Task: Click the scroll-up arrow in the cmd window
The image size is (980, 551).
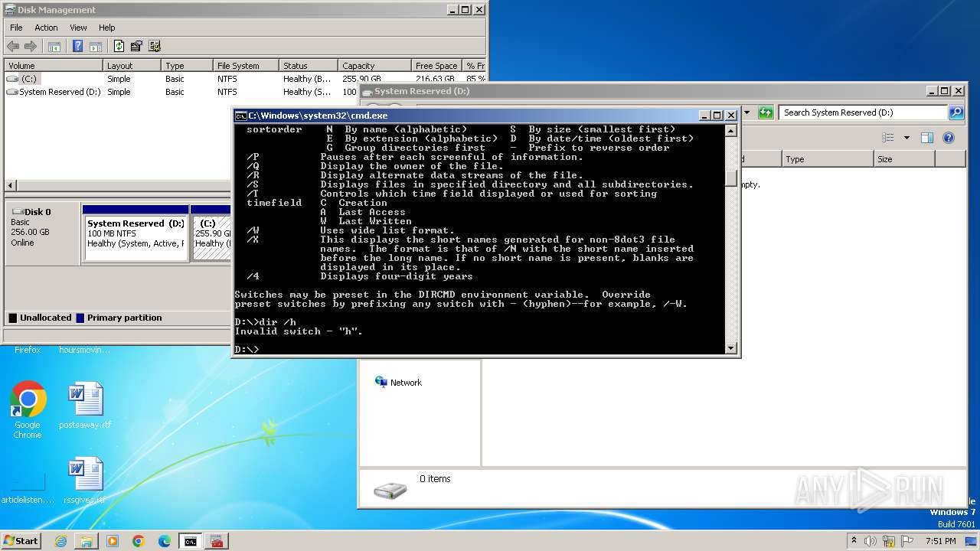Action: (730, 131)
